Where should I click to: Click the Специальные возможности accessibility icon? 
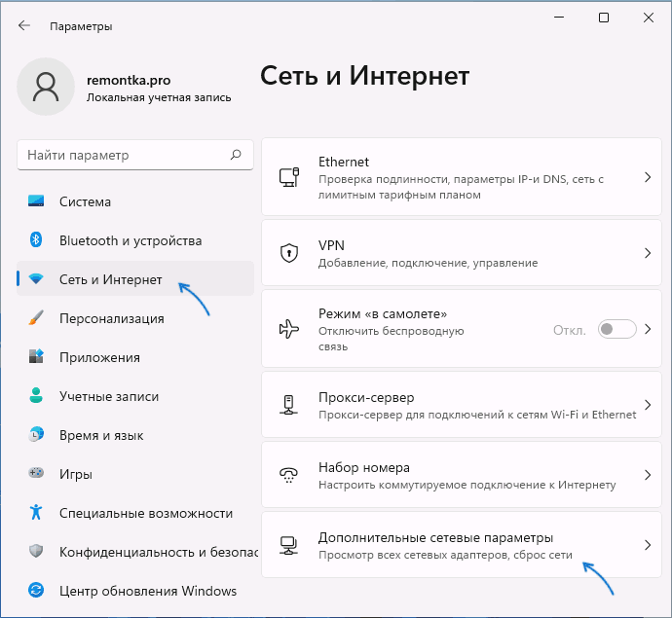pos(36,512)
